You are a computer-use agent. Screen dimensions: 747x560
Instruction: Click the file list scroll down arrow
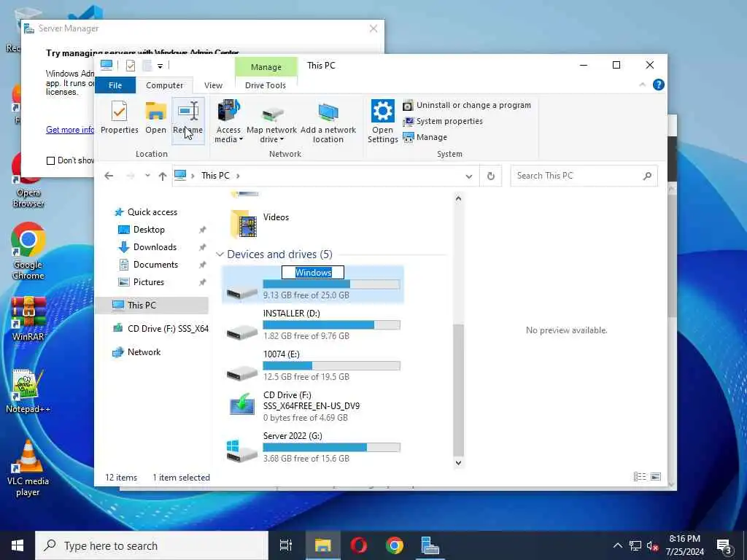(458, 462)
